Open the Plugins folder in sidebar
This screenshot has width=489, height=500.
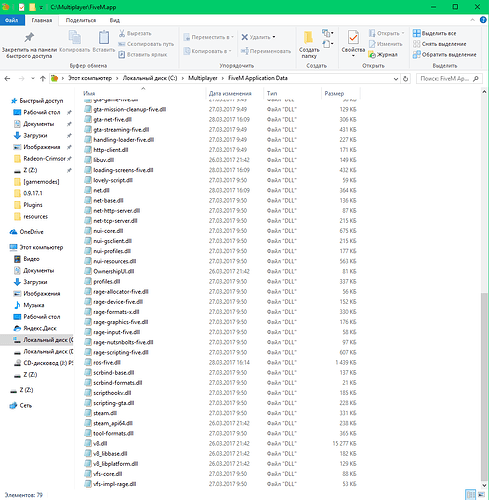[33, 205]
